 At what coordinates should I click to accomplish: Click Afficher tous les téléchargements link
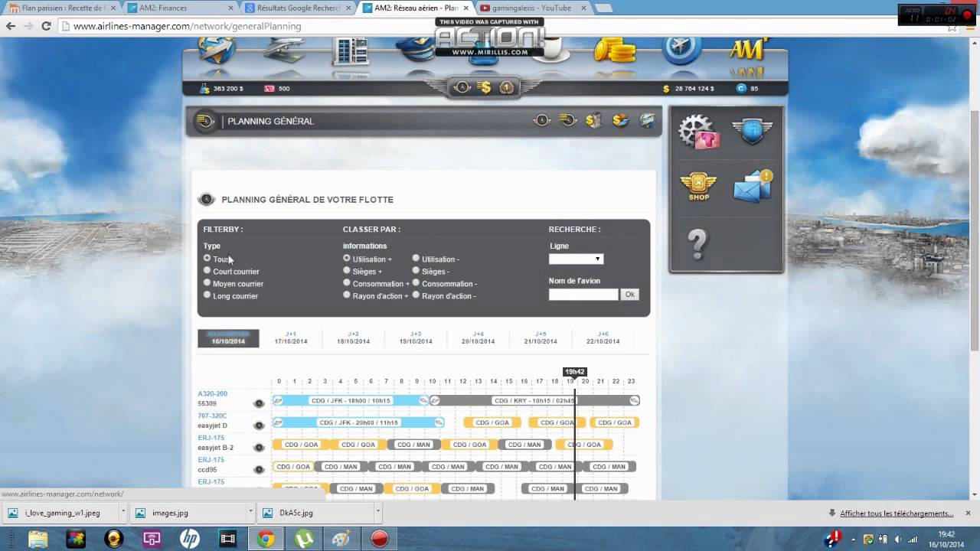tap(897, 514)
